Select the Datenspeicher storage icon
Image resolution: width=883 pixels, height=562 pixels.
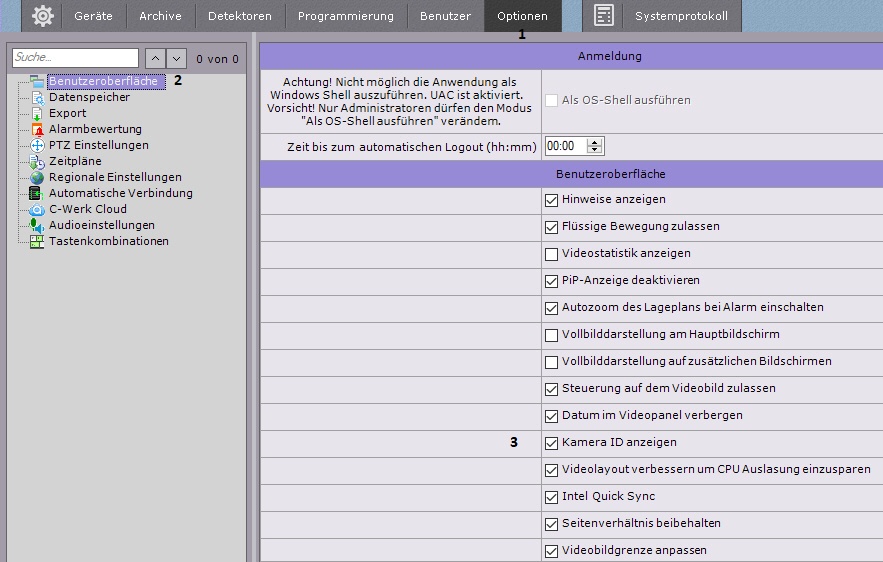pyautogui.click(x=36, y=98)
